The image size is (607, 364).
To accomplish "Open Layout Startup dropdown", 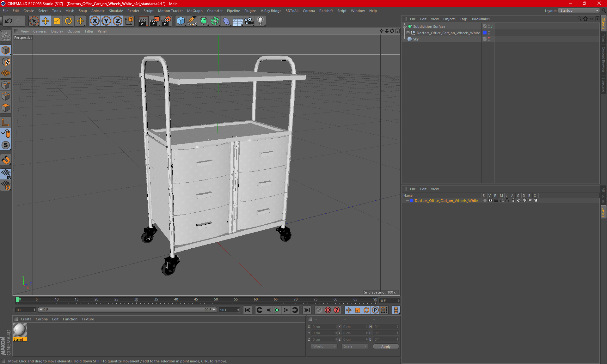I will pyautogui.click(x=579, y=10).
